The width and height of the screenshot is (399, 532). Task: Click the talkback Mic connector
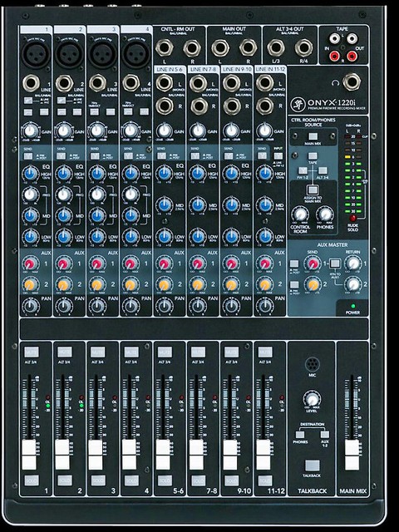[312, 364]
